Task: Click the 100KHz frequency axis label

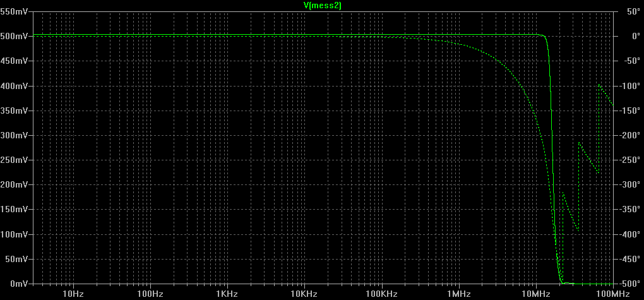Action: click(381, 294)
